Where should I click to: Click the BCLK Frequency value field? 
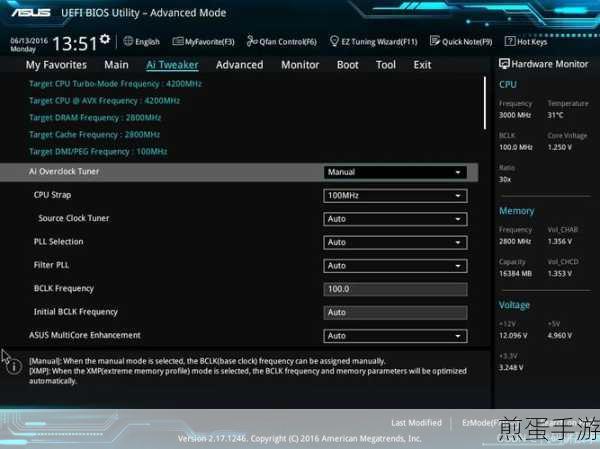(x=395, y=289)
